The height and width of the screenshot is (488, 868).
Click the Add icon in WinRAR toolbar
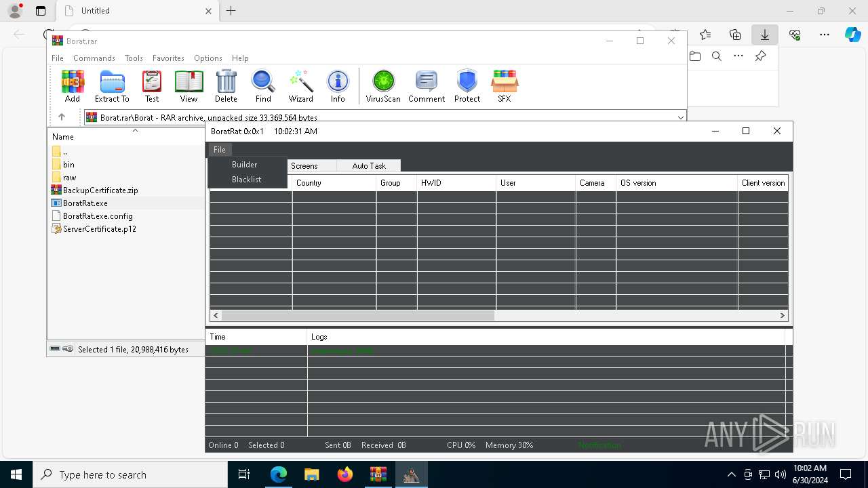point(73,86)
